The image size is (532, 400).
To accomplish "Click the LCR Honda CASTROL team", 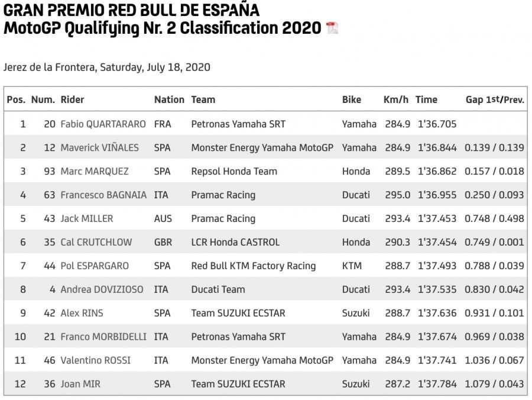I will click(235, 242).
